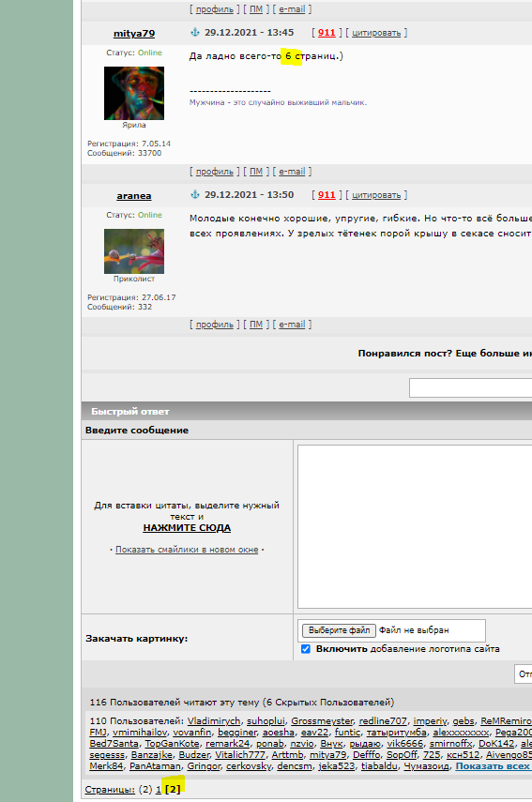The height and width of the screenshot is (802, 532).
Task: Open the mitya79 username link in post header
Action: pos(134,34)
